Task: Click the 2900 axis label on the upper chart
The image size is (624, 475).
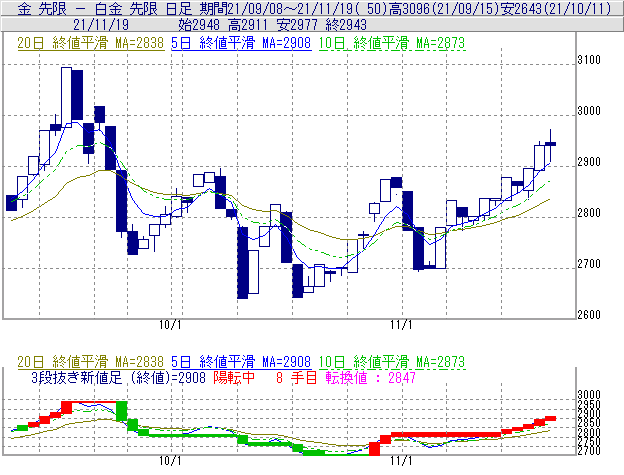Action: tap(589, 162)
